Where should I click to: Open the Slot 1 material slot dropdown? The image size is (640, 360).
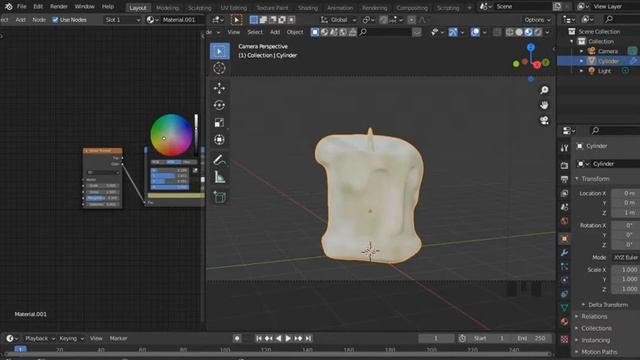pyautogui.click(x=122, y=20)
